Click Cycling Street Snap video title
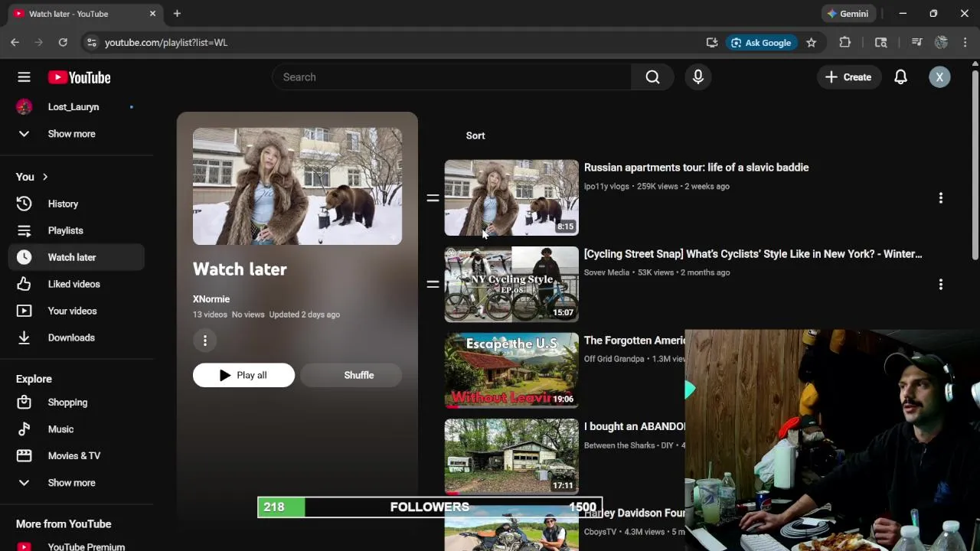The image size is (980, 551). pos(753,254)
